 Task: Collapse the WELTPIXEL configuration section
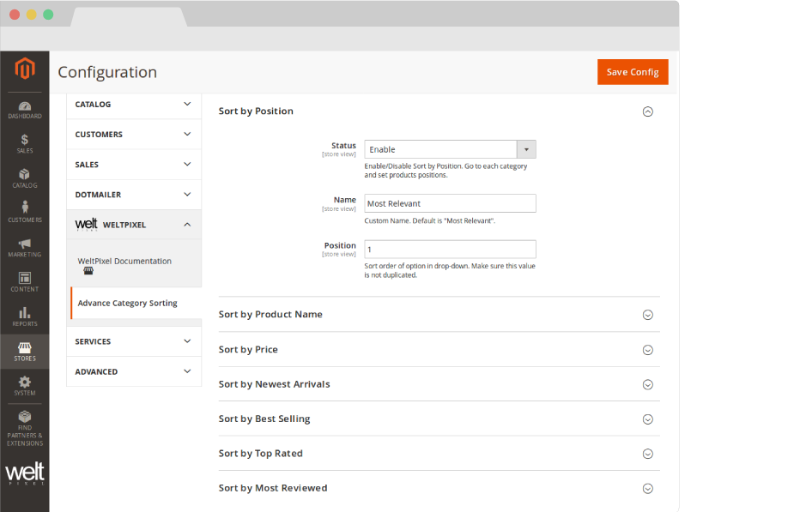133,224
